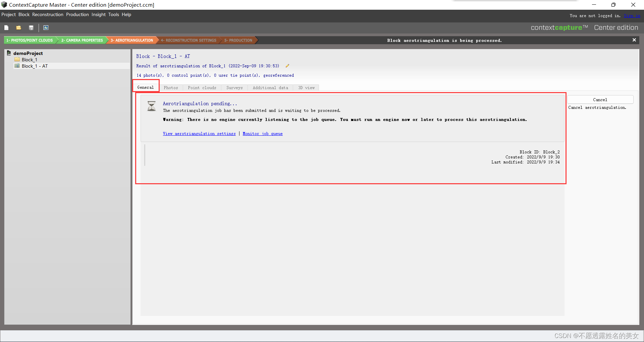The width and height of the screenshot is (644, 342).
Task: Go to step 1 Photos/Point Clouds
Action: [30, 40]
